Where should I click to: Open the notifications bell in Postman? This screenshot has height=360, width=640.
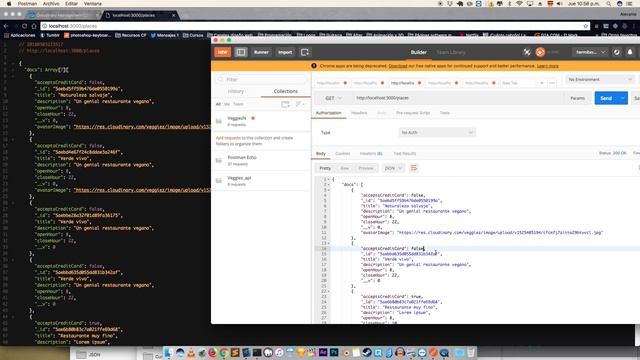coord(630,52)
